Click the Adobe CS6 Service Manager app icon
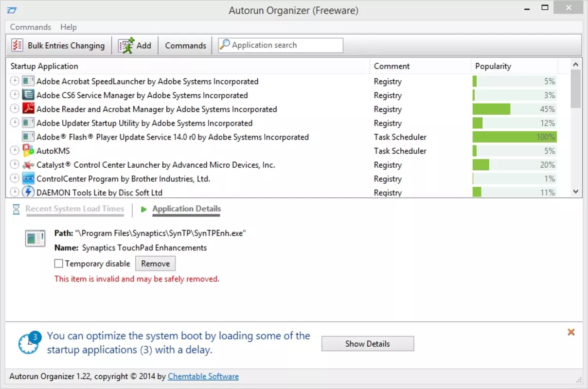This screenshot has width=588, height=389. point(28,95)
